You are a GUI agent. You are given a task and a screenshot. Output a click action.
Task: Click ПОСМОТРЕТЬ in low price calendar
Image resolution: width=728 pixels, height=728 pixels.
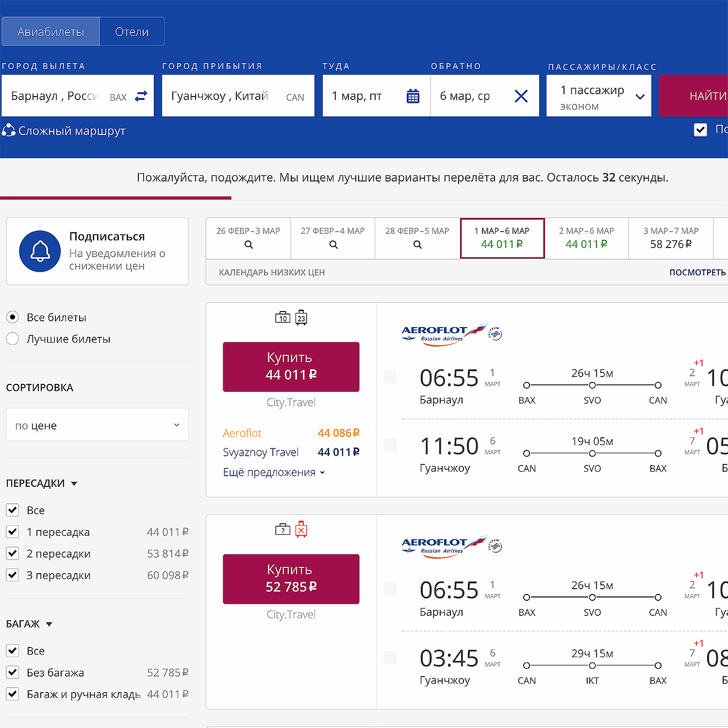698,272
